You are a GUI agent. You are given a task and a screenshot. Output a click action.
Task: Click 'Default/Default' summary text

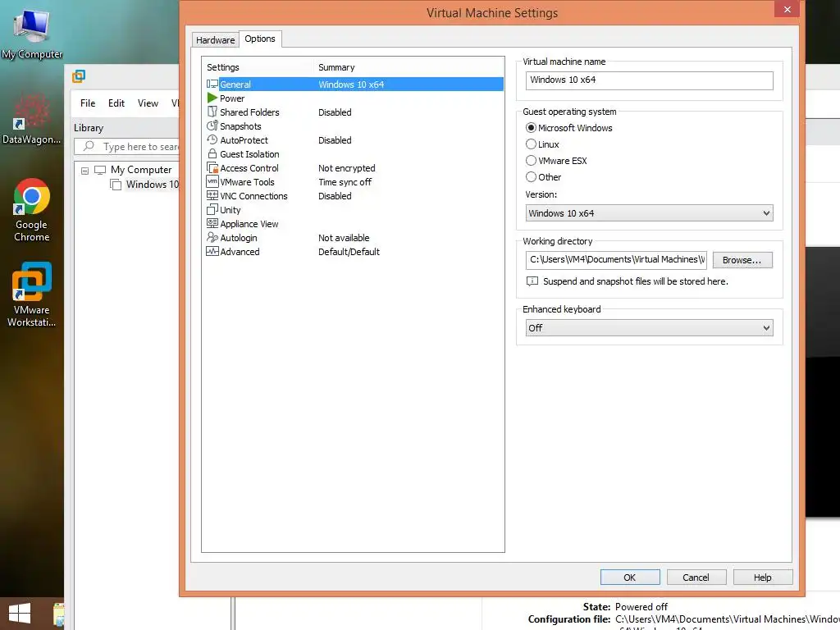pos(349,251)
